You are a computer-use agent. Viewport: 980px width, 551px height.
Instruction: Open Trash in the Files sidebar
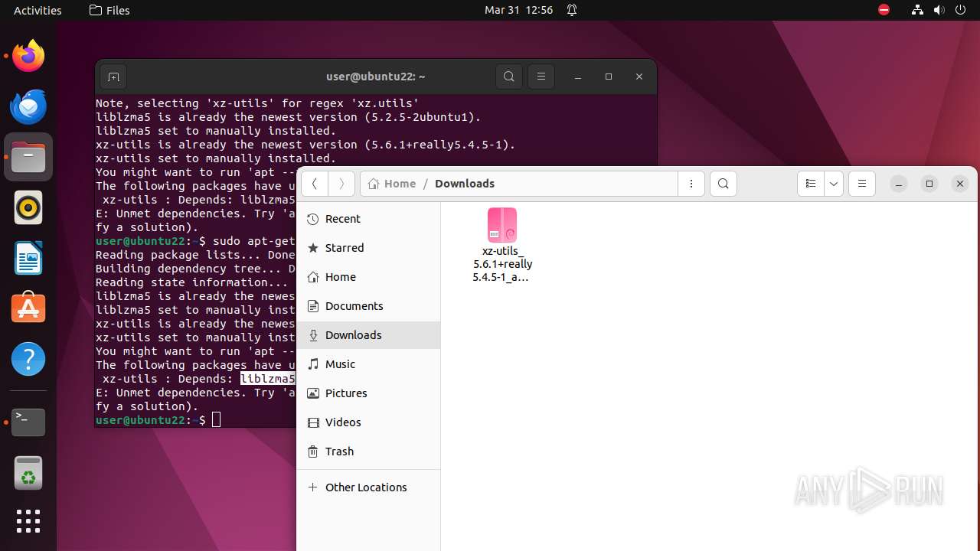(368, 452)
